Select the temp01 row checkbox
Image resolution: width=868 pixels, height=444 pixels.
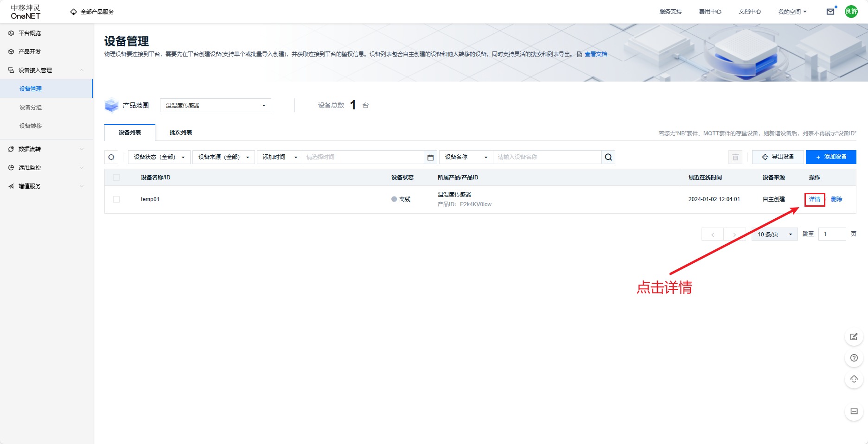point(116,199)
